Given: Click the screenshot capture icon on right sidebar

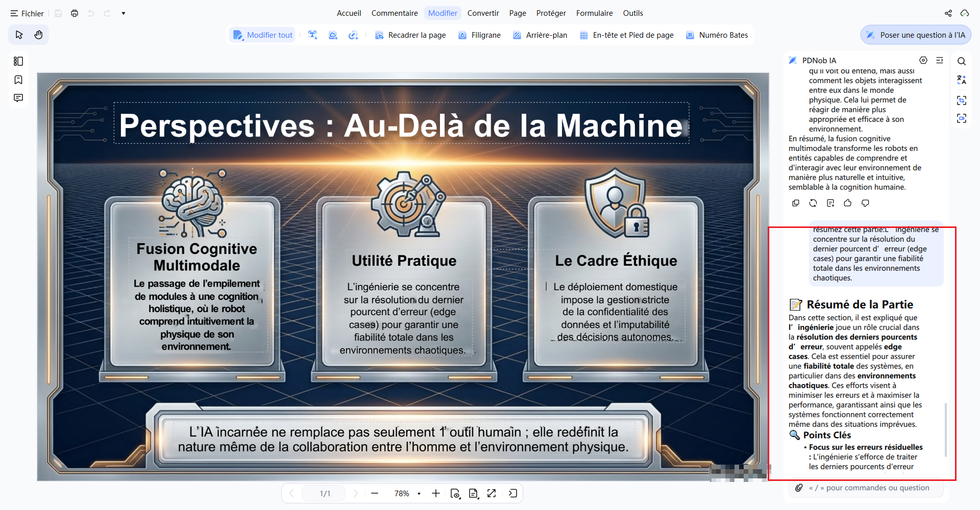Looking at the screenshot, I should click(x=962, y=118).
